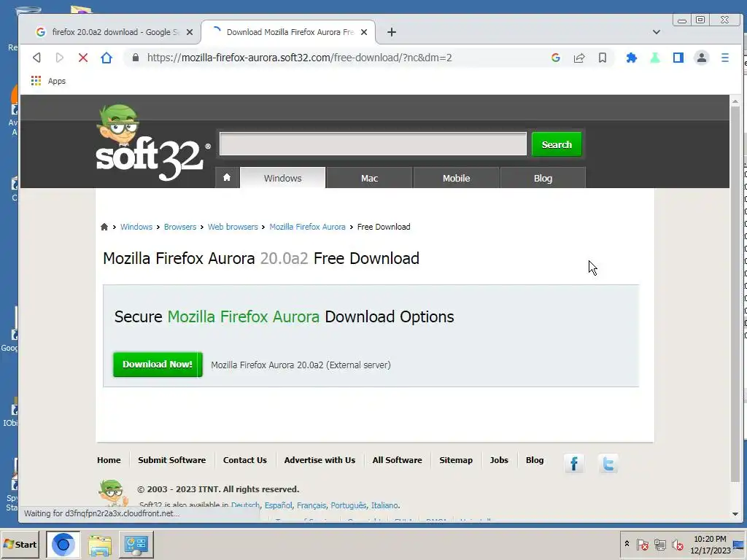
Task: Toggle the browser side panel icon
Action: [x=678, y=58]
